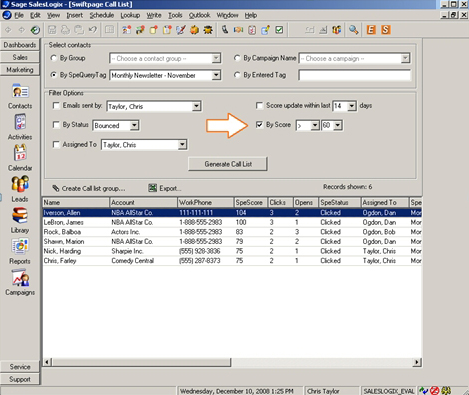This screenshot has height=395, width=469.
Task: Click the forward navigation arrow toolbar icon
Action: click(x=22, y=30)
